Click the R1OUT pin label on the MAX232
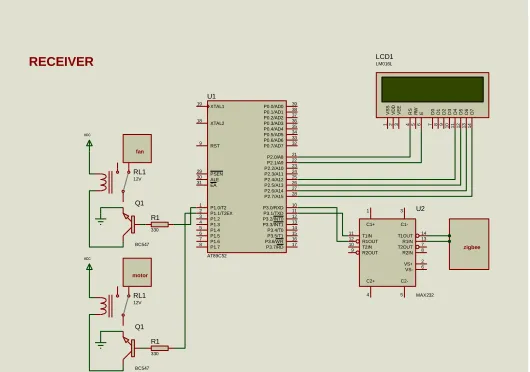This screenshot has height=372, width=530. coord(370,242)
